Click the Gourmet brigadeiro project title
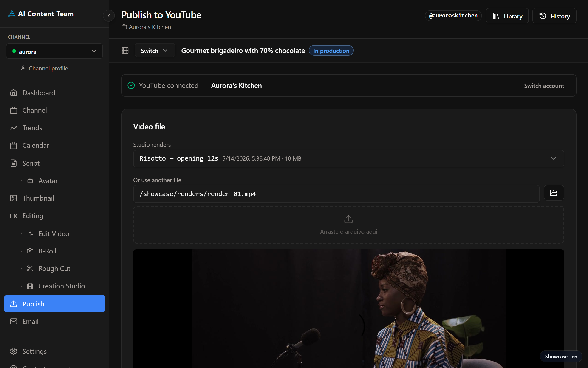The height and width of the screenshot is (368, 588). [243, 50]
